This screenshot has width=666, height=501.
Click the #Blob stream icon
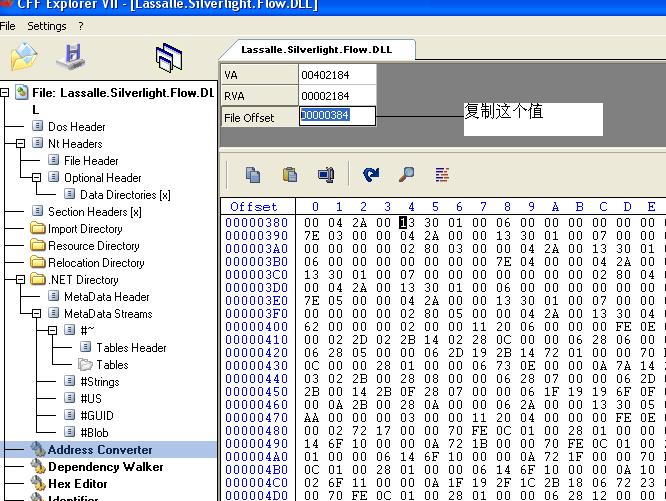coord(70,431)
